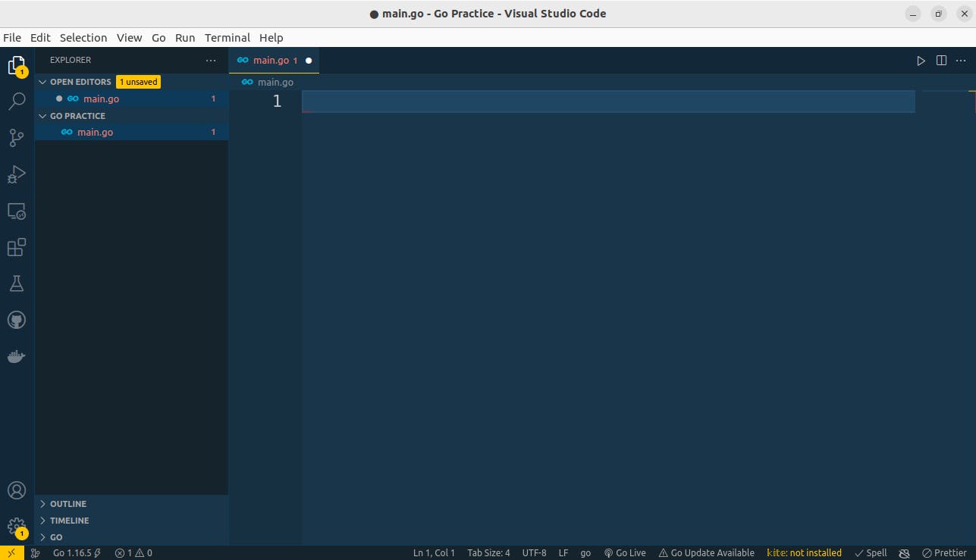Open the Source Control view

(x=17, y=138)
